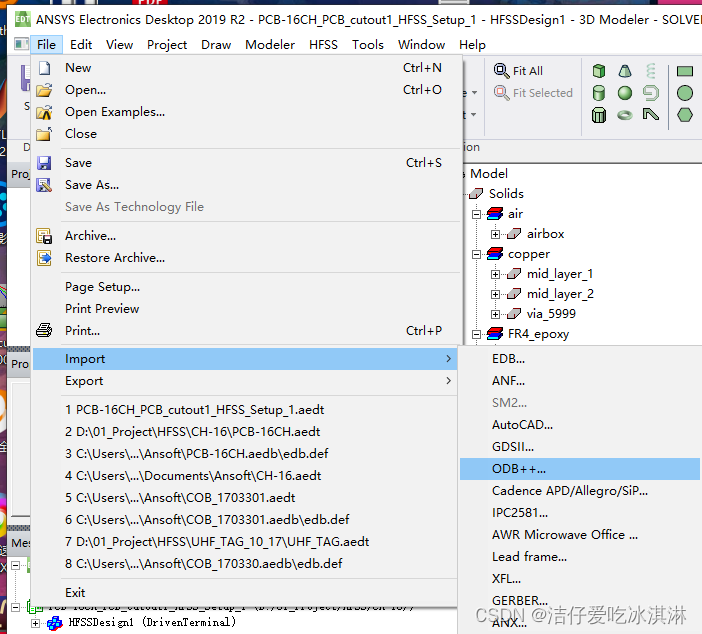This screenshot has height=634, width=702.
Task: Click the Fit All magnifier icon
Action: [x=501, y=71]
